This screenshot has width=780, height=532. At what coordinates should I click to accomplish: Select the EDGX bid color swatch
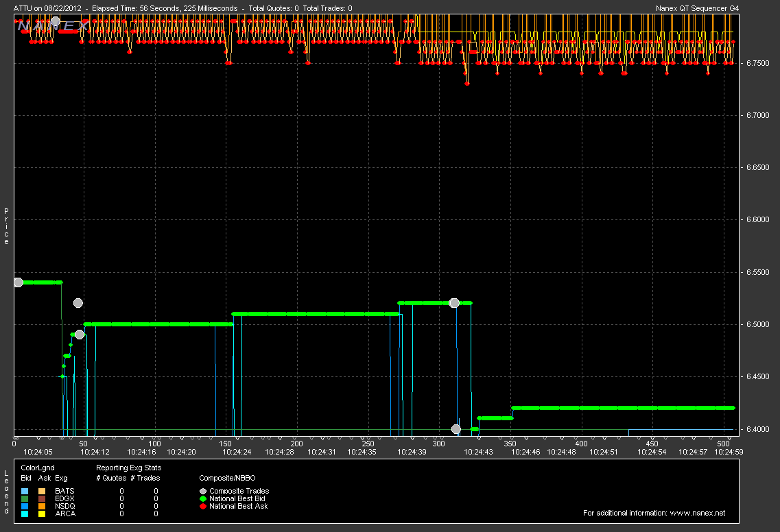(x=25, y=498)
